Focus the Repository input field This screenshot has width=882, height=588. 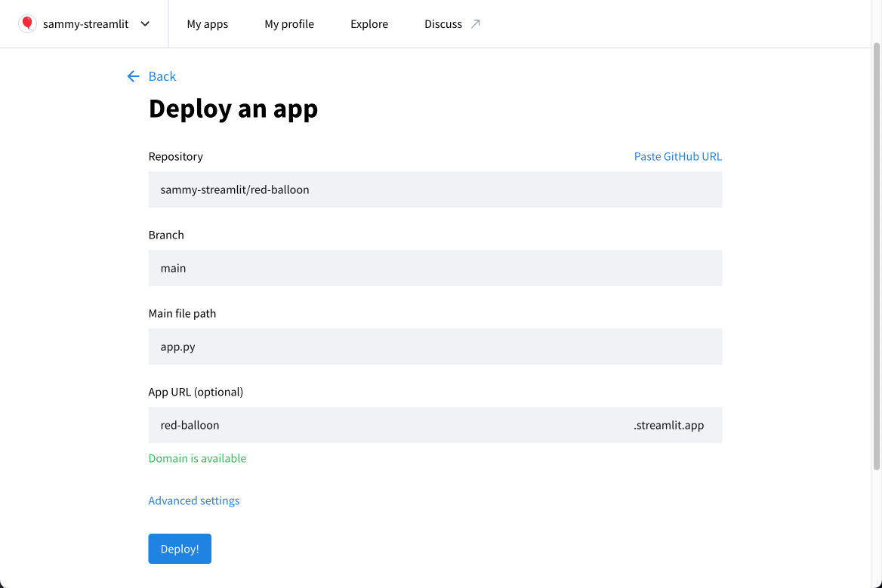(x=436, y=189)
